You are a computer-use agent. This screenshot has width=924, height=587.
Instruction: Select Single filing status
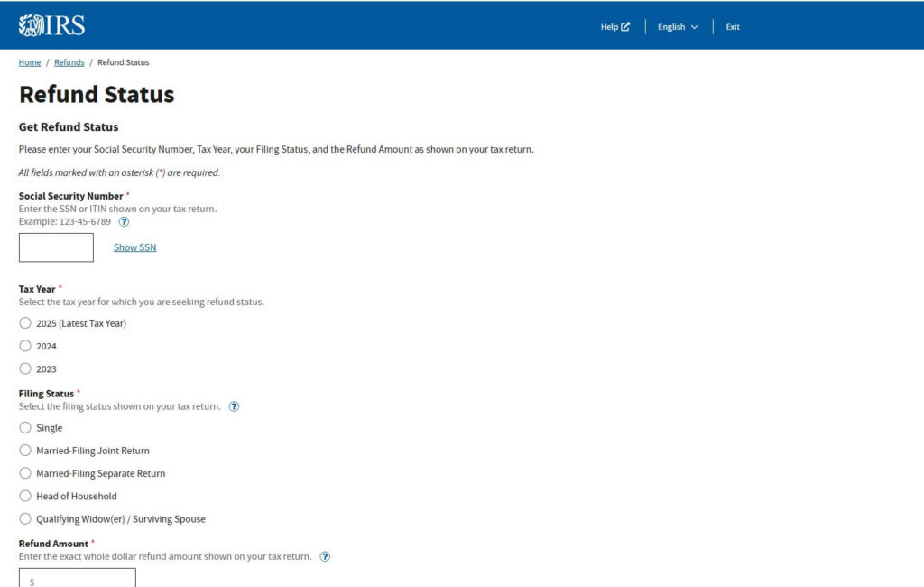25,428
